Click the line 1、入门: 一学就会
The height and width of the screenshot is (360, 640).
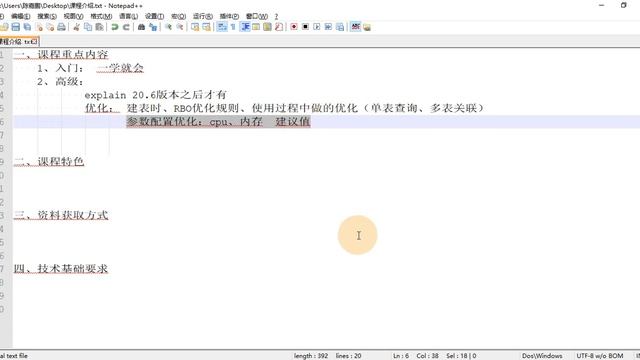tap(90, 68)
